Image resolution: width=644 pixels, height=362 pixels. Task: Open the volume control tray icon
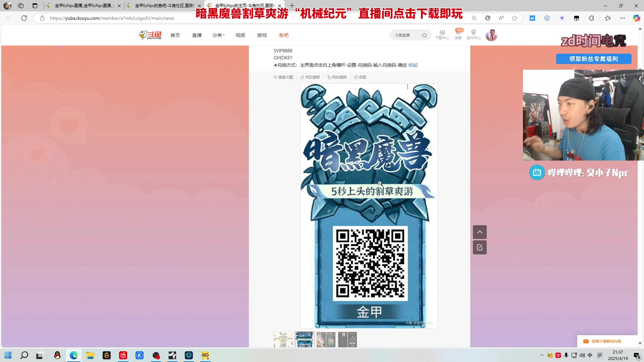(x=582, y=355)
